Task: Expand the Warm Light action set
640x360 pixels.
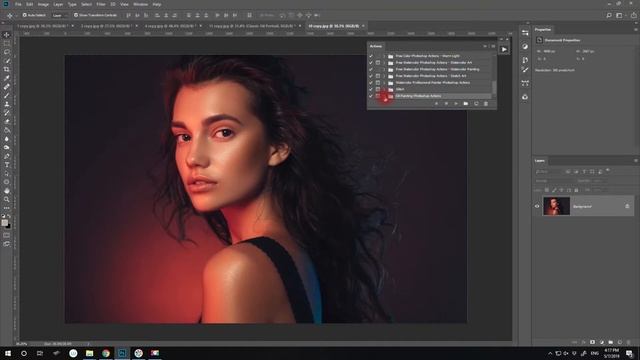Action: click(x=384, y=56)
